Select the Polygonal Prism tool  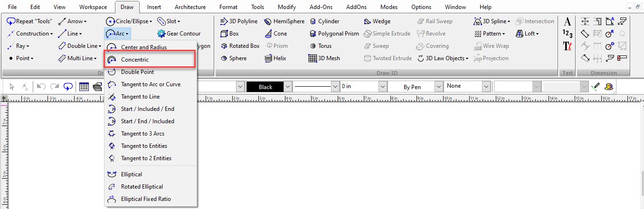(x=334, y=34)
